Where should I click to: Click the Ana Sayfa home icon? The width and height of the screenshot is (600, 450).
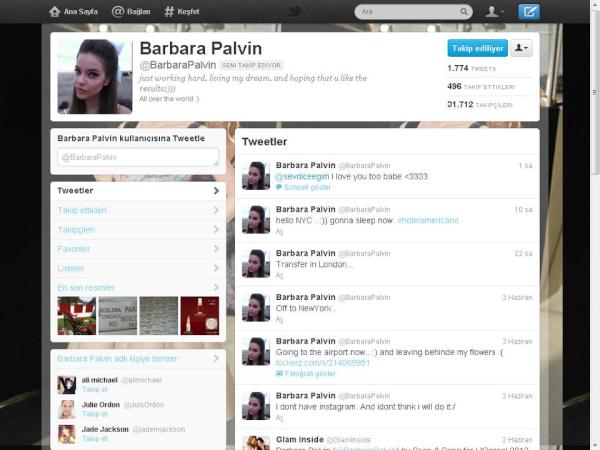click(54, 11)
